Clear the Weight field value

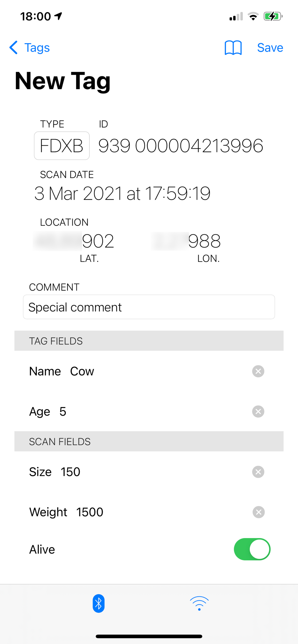click(x=258, y=512)
